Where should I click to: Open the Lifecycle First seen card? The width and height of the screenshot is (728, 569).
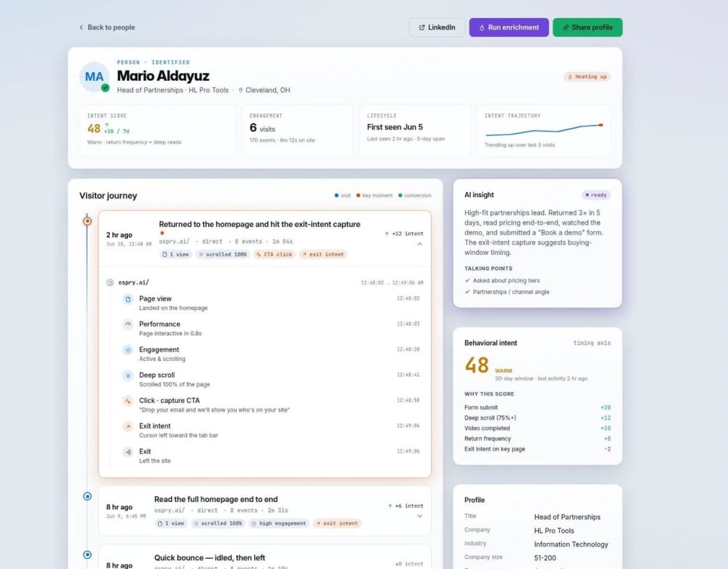click(x=415, y=130)
